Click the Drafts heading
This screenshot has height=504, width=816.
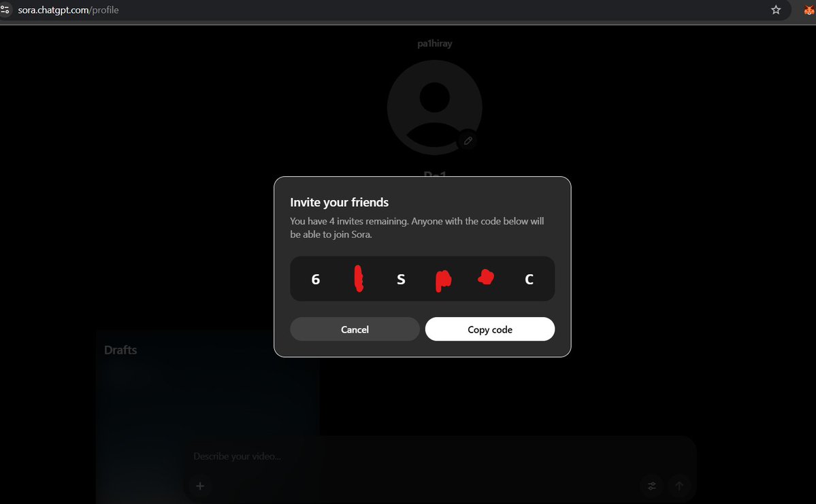120,350
